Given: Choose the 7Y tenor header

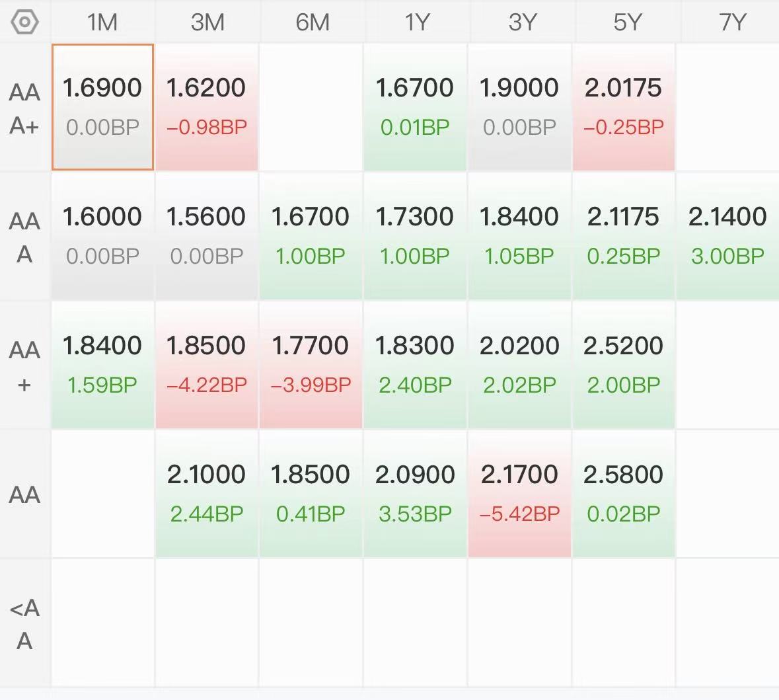Looking at the screenshot, I should click(731, 22).
